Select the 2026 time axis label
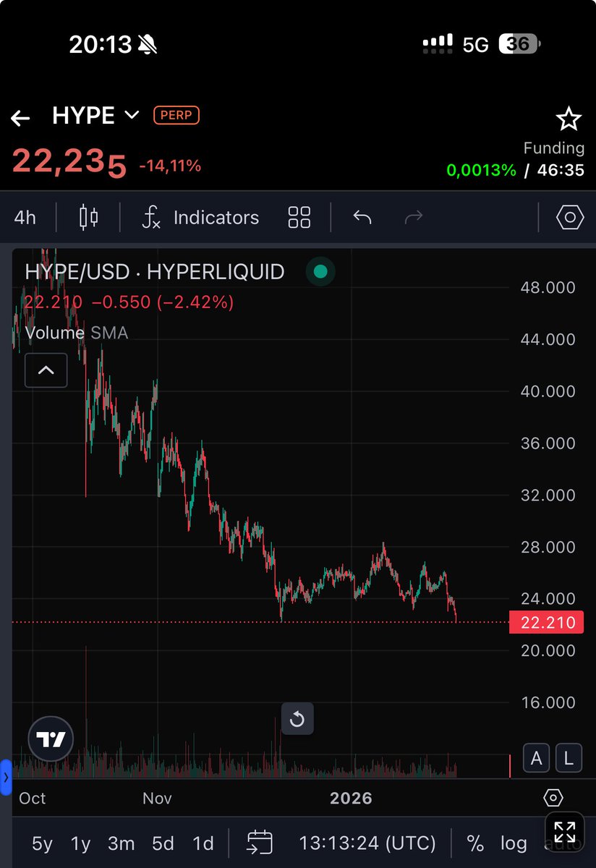 coord(351,799)
